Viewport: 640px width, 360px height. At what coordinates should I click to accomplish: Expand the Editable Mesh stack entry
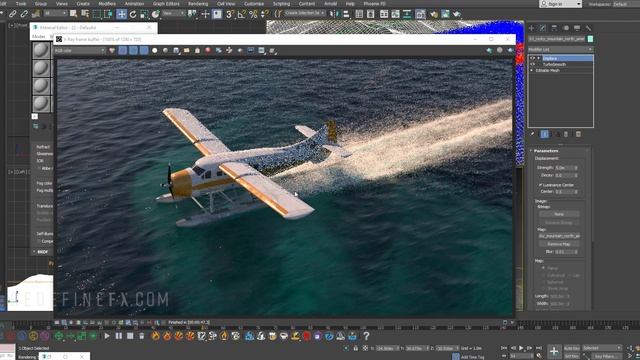point(532,71)
